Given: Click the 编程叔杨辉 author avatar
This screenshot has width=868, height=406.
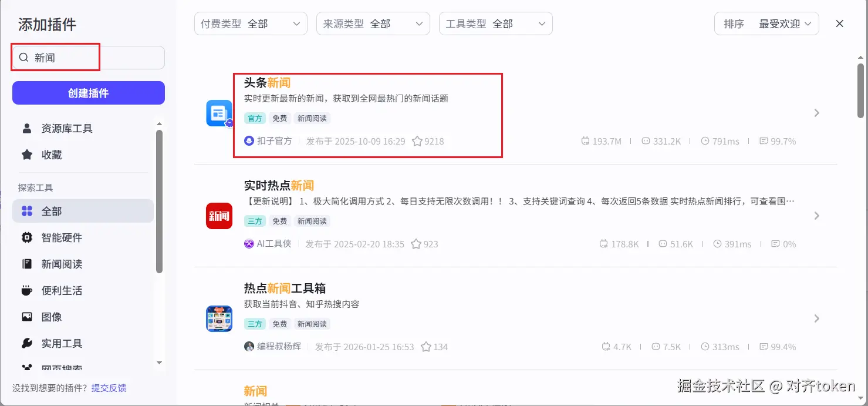Looking at the screenshot, I should (249, 347).
